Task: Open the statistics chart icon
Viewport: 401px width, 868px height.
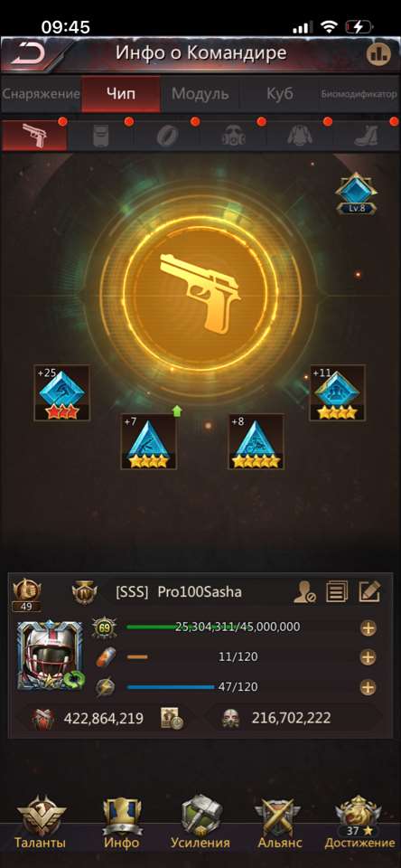Action: point(378,53)
